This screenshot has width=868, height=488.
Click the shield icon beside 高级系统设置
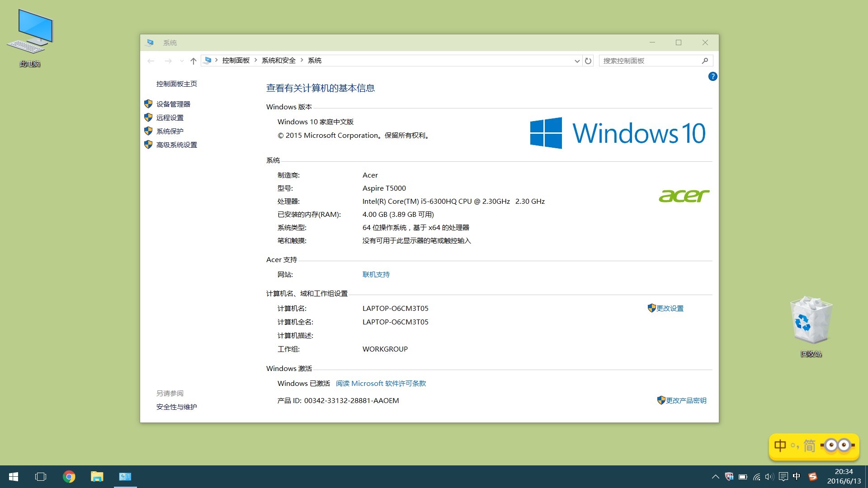pyautogui.click(x=148, y=145)
